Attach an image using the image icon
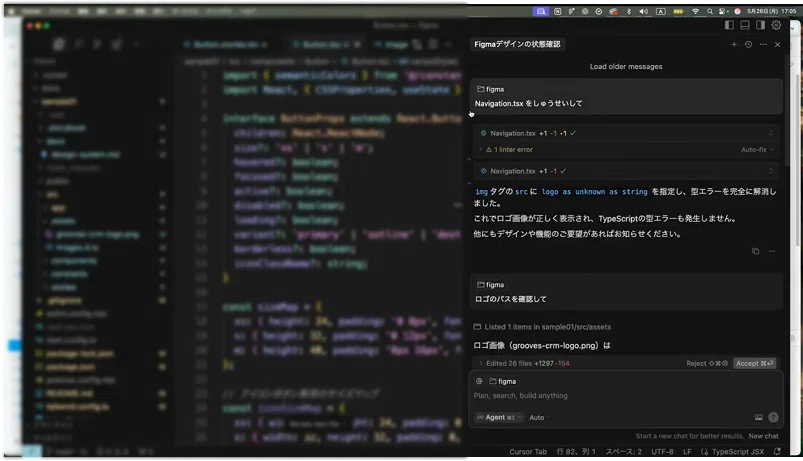The height and width of the screenshot is (461, 803). tap(759, 417)
